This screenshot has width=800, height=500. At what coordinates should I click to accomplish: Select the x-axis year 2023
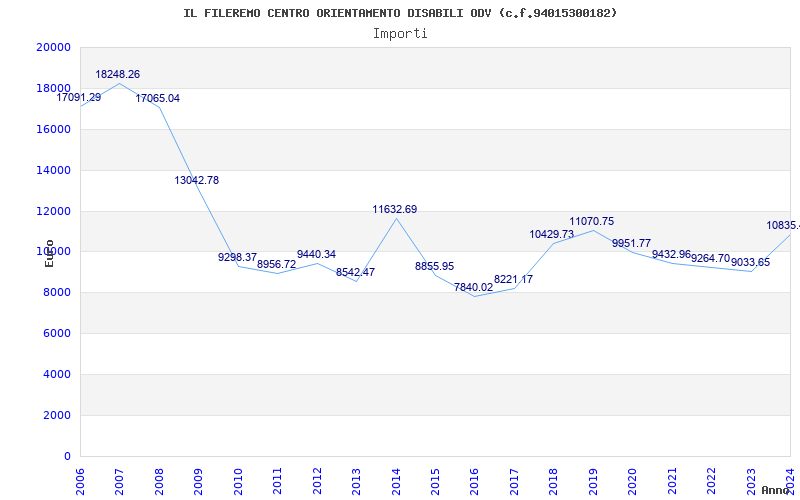point(752,481)
